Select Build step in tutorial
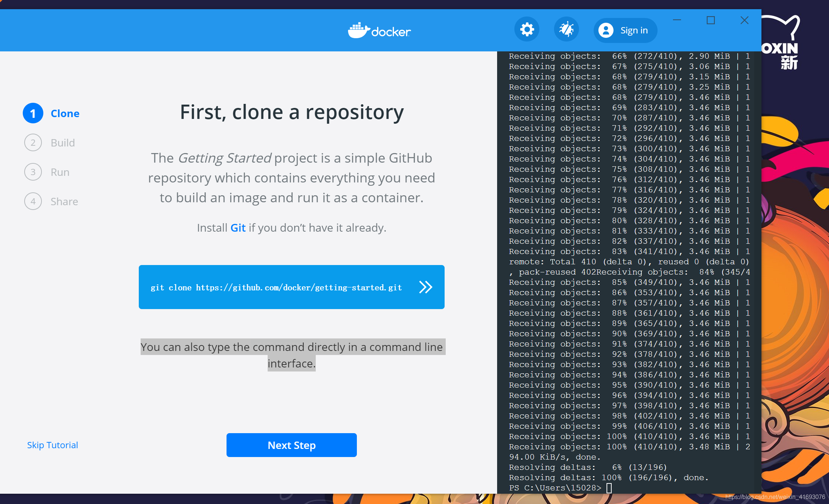Screen dimensions: 829x504 [62, 142]
